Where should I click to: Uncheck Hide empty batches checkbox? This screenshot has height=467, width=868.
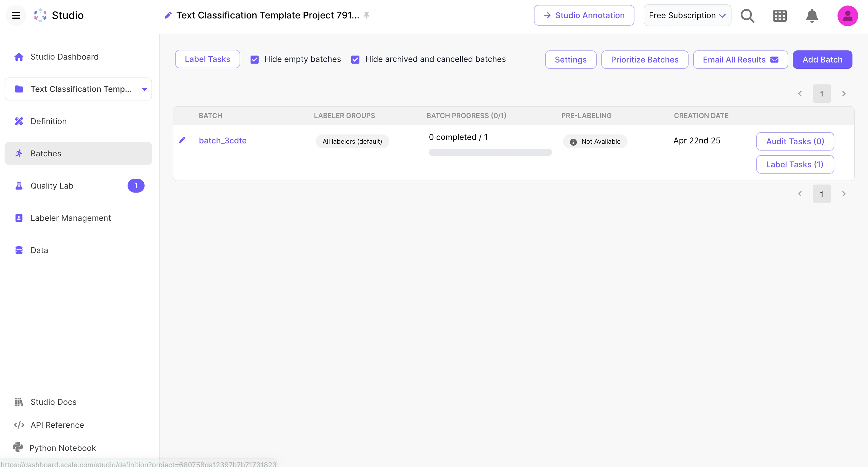254,60
